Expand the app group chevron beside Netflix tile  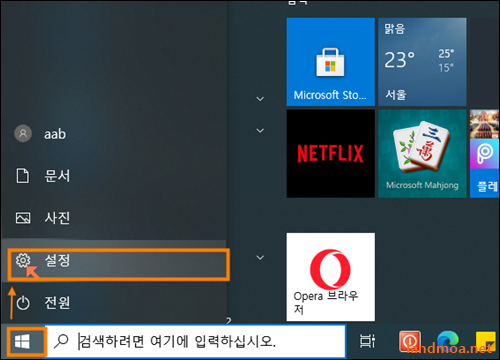[x=260, y=130]
